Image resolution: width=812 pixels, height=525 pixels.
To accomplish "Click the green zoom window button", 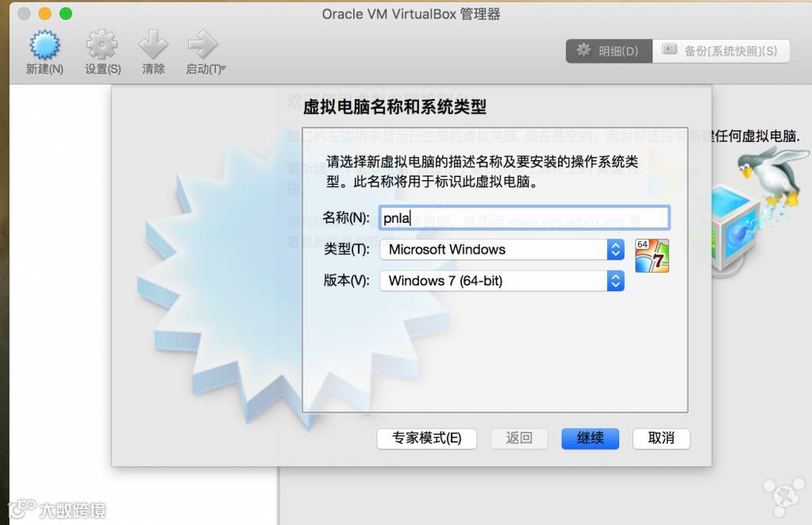I will click(66, 13).
